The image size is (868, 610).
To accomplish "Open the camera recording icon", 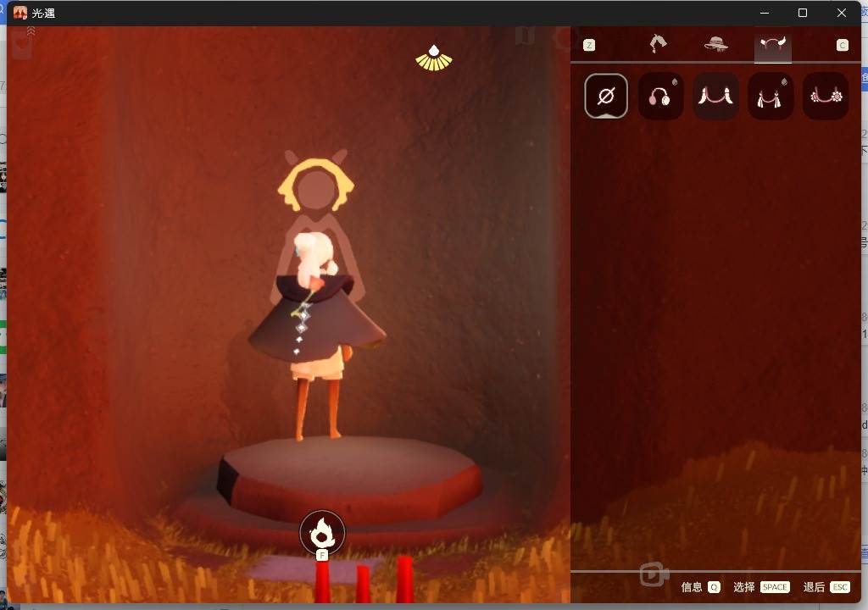I will point(654,574).
